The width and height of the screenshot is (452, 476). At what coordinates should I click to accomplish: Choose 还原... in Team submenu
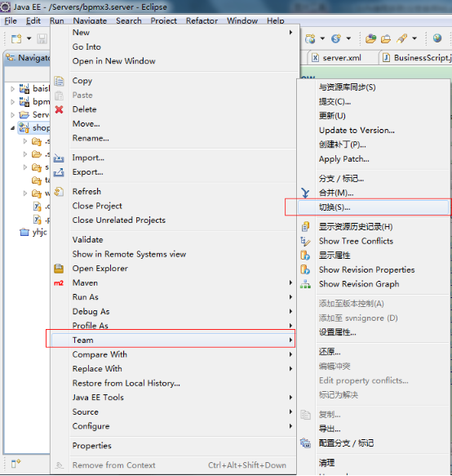coord(330,352)
